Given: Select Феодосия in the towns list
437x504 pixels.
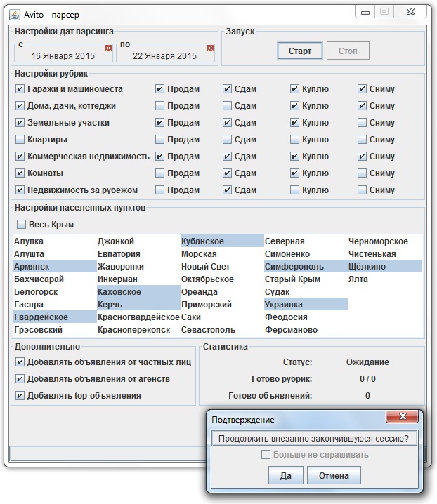Looking at the screenshot, I should pos(306,317).
